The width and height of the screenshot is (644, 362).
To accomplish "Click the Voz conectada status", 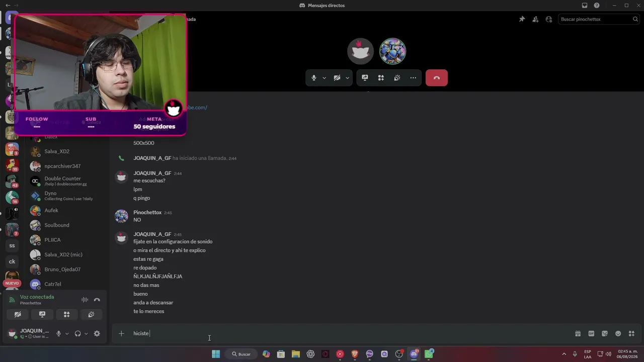I will [37, 297].
